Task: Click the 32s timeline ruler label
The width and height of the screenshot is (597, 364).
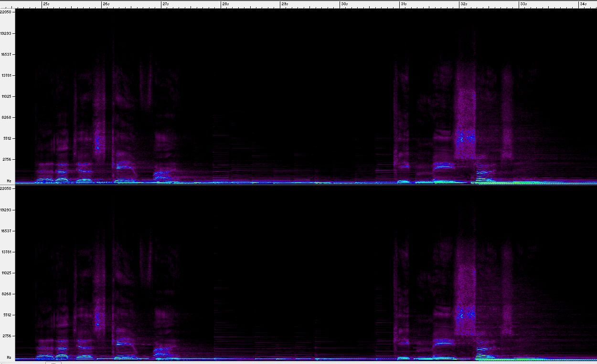Action: [463, 4]
